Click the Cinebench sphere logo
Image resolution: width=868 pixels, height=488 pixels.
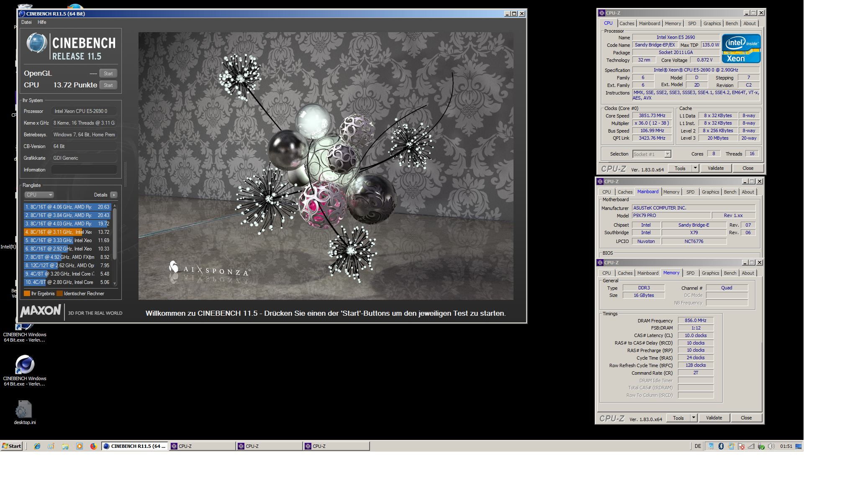pyautogui.click(x=37, y=43)
